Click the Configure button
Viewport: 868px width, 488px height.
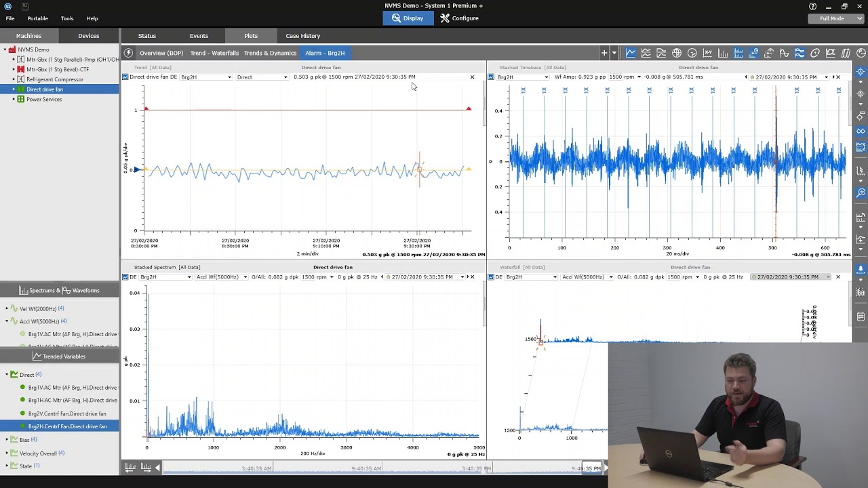[459, 18]
